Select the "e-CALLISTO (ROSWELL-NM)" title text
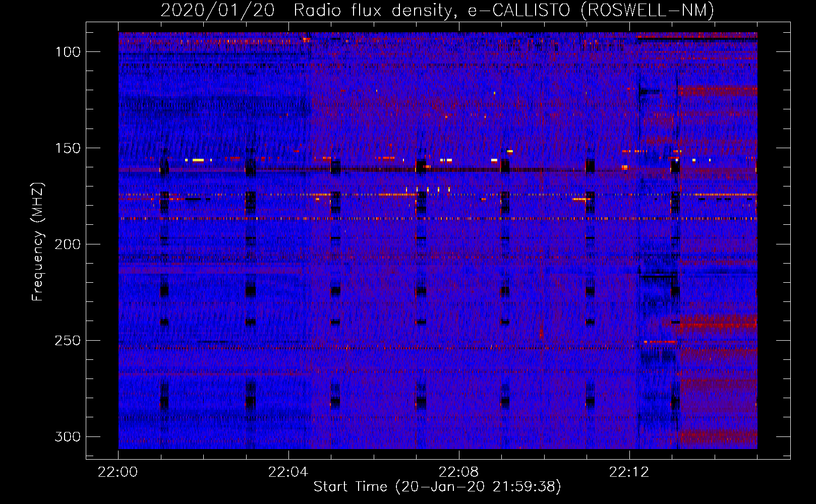The height and width of the screenshot is (504, 816). tap(591, 10)
